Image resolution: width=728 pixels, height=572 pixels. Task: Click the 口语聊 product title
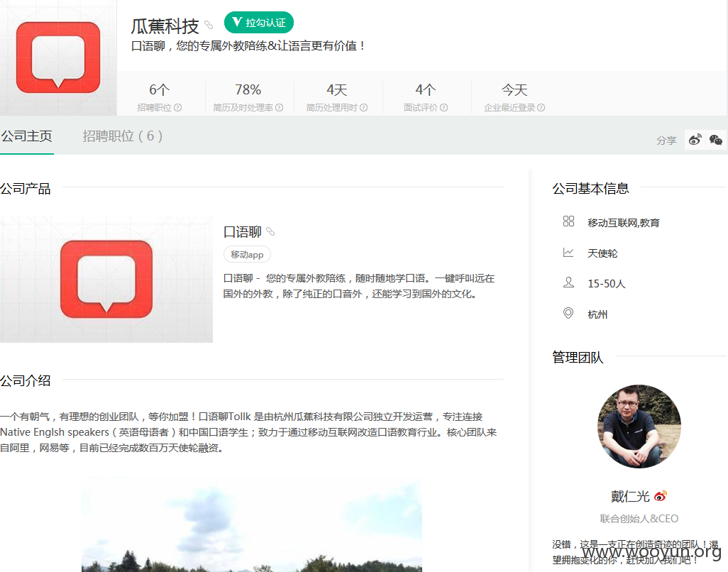click(x=243, y=231)
